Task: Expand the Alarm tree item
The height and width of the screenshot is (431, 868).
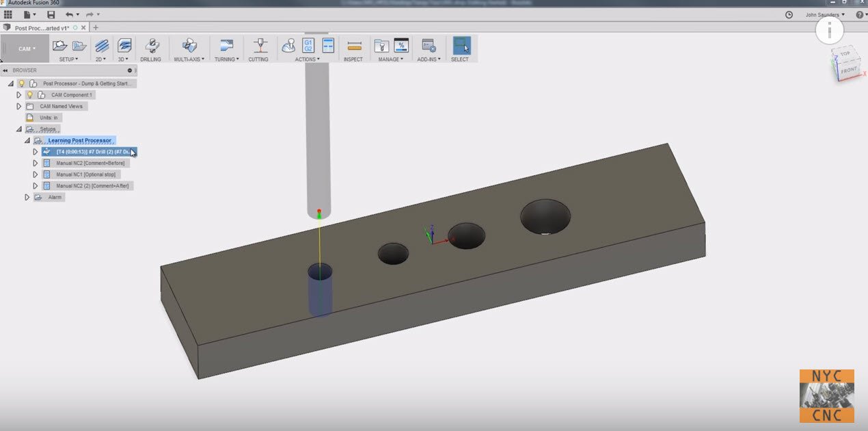Action: pos(27,197)
